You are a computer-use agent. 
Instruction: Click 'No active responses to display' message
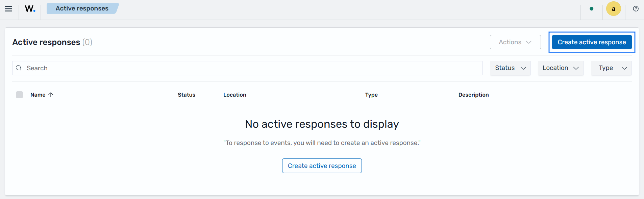pyautogui.click(x=322, y=124)
